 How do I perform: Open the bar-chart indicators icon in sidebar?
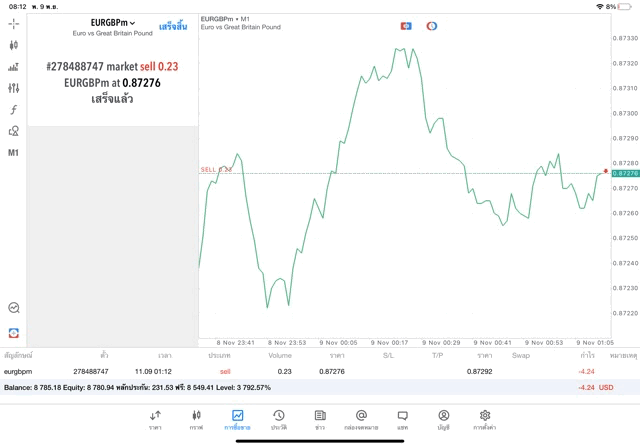(13, 67)
